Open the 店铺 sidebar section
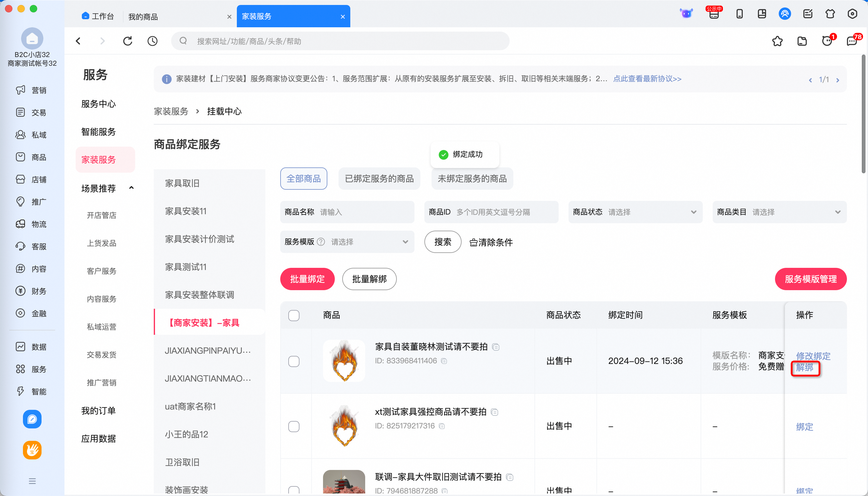The height and width of the screenshot is (496, 868). point(31,179)
